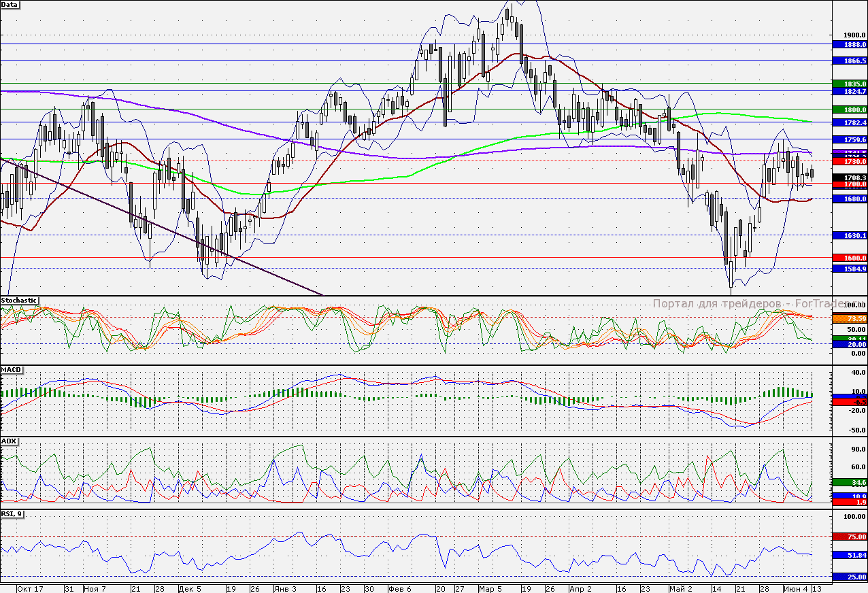Viewport: 868px width, 593px height.
Task: Click the Data panel label
Action: pos(10,4)
